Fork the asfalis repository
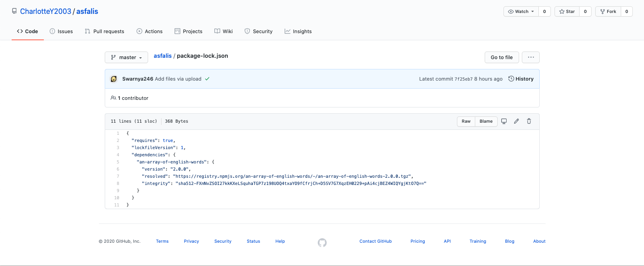644x266 pixels. tap(608, 12)
